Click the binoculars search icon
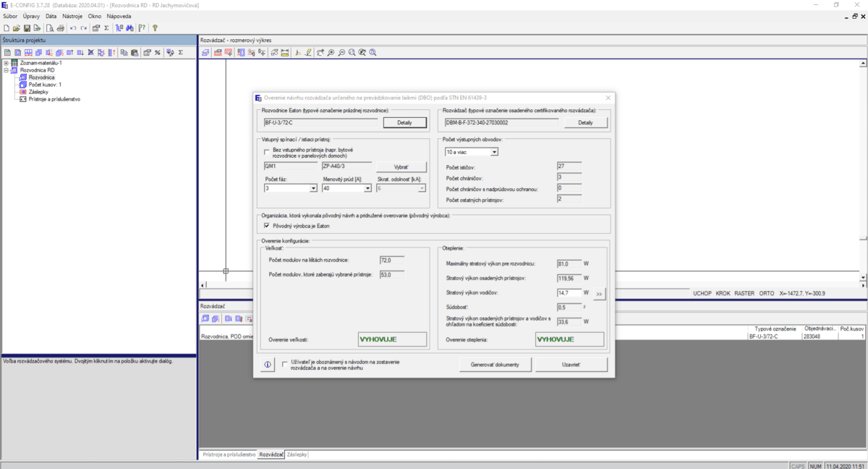 [130, 28]
